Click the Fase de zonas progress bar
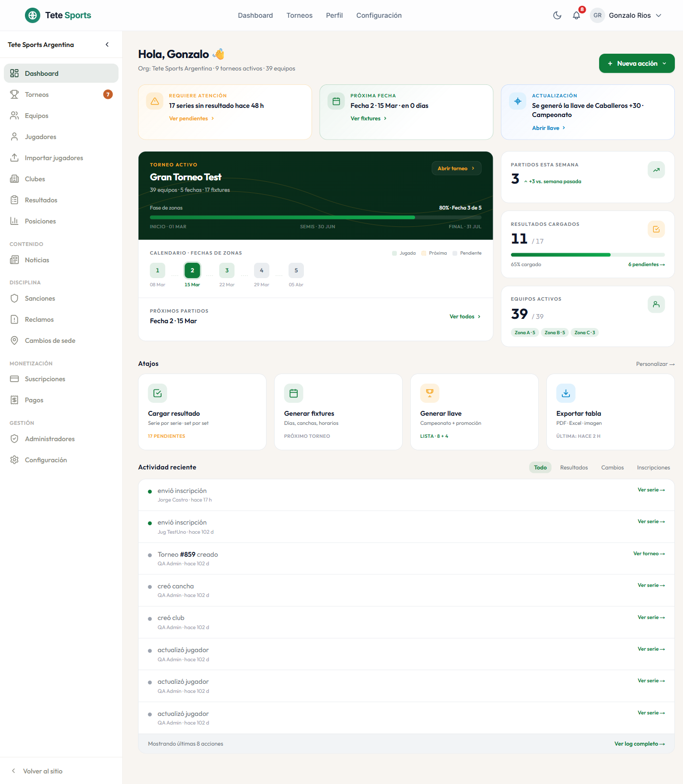 (315, 217)
